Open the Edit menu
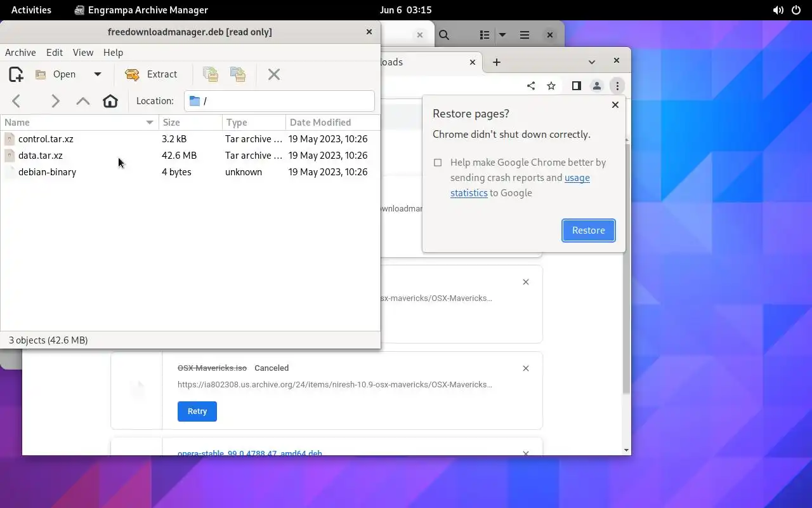The width and height of the screenshot is (812, 508). 55,53
